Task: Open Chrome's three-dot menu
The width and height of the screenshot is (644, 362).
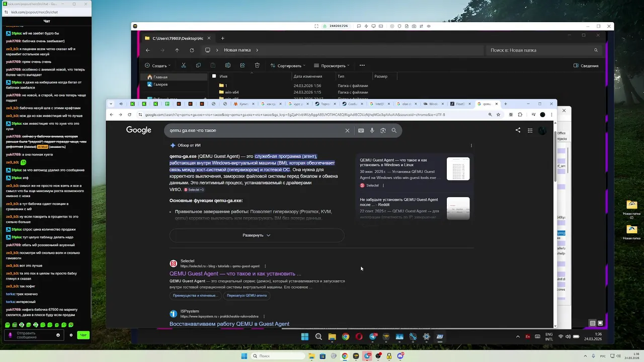Action: click(x=552, y=115)
